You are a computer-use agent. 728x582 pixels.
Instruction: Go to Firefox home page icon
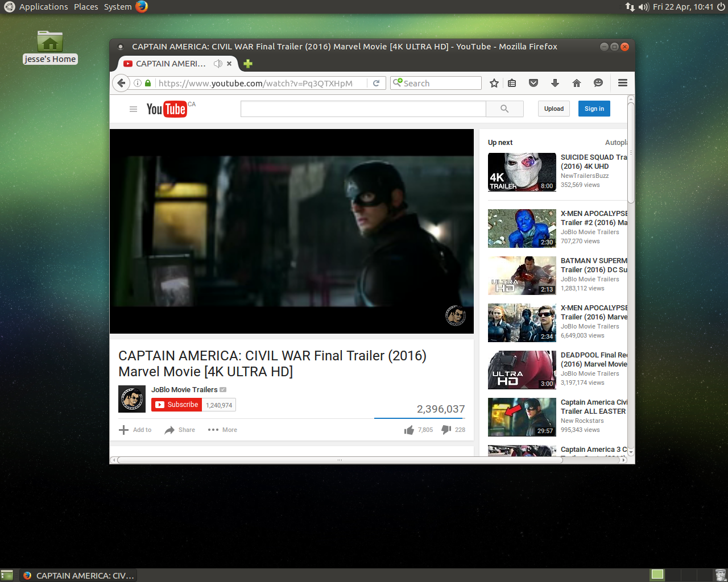(x=577, y=83)
